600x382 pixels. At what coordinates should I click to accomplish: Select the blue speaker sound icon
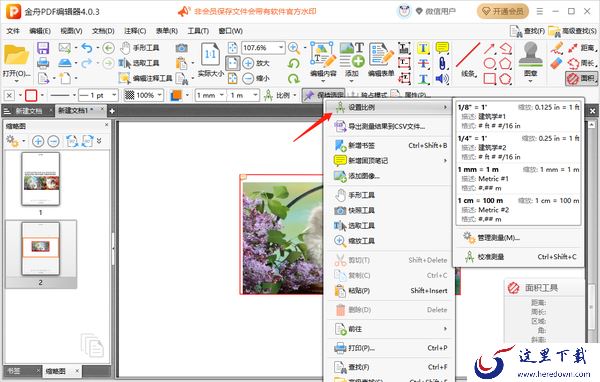442,79
